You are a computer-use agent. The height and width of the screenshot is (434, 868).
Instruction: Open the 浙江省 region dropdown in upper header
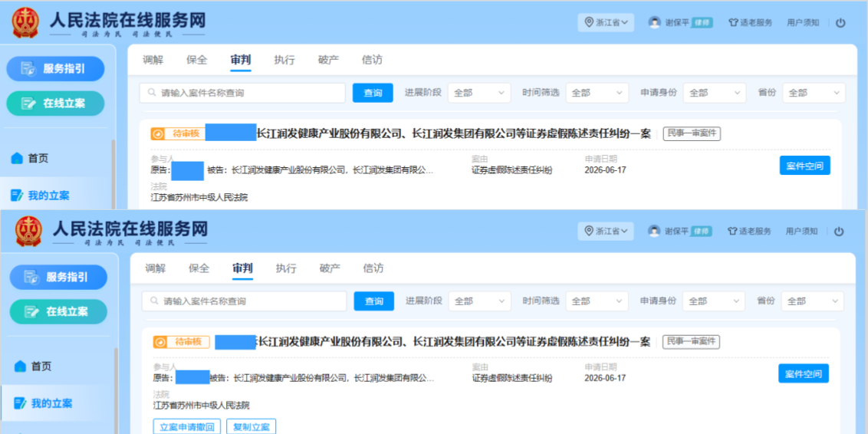click(x=607, y=23)
